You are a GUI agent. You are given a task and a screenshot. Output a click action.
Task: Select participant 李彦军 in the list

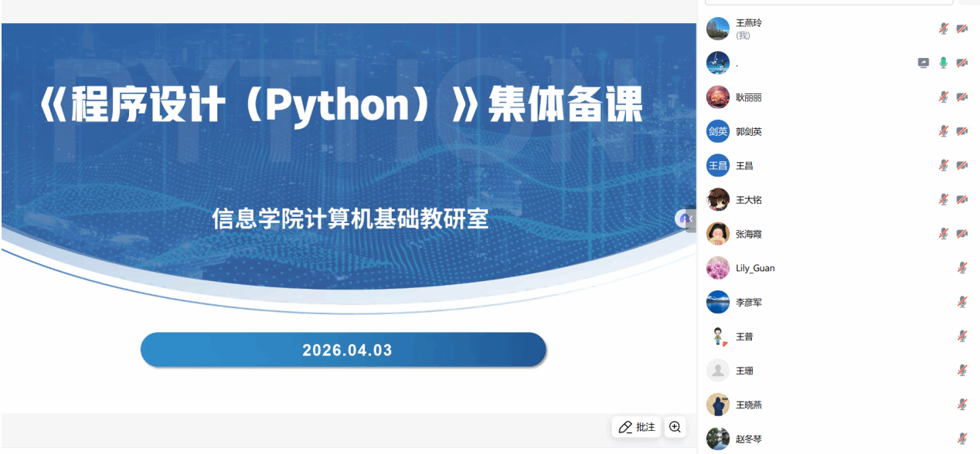(x=748, y=302)
